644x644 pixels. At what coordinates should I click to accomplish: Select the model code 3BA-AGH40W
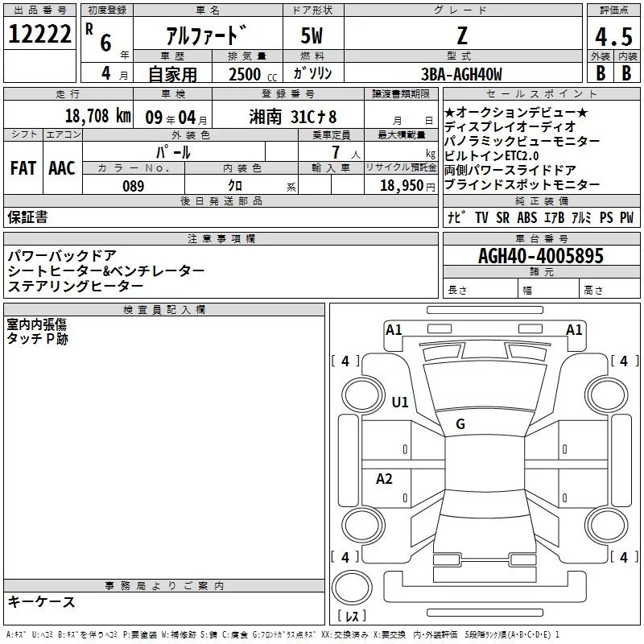[x=461, y=74]
